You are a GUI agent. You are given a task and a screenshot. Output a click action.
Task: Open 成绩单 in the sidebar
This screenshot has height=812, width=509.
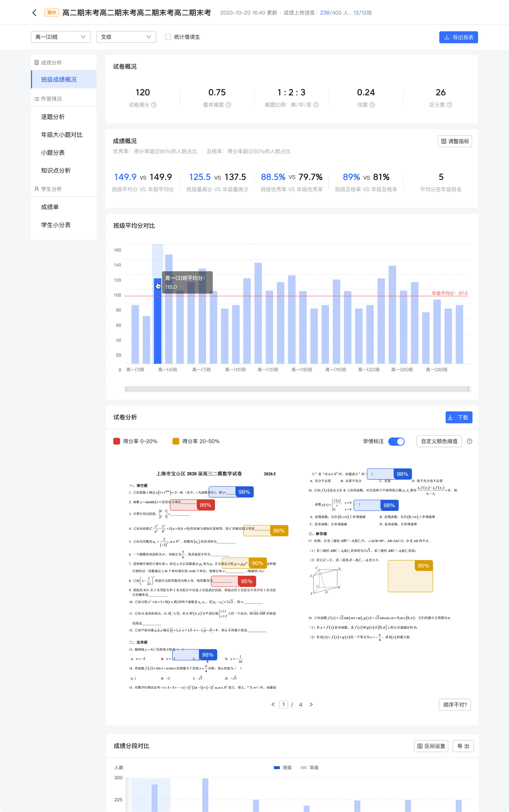[x=50, y=207]
